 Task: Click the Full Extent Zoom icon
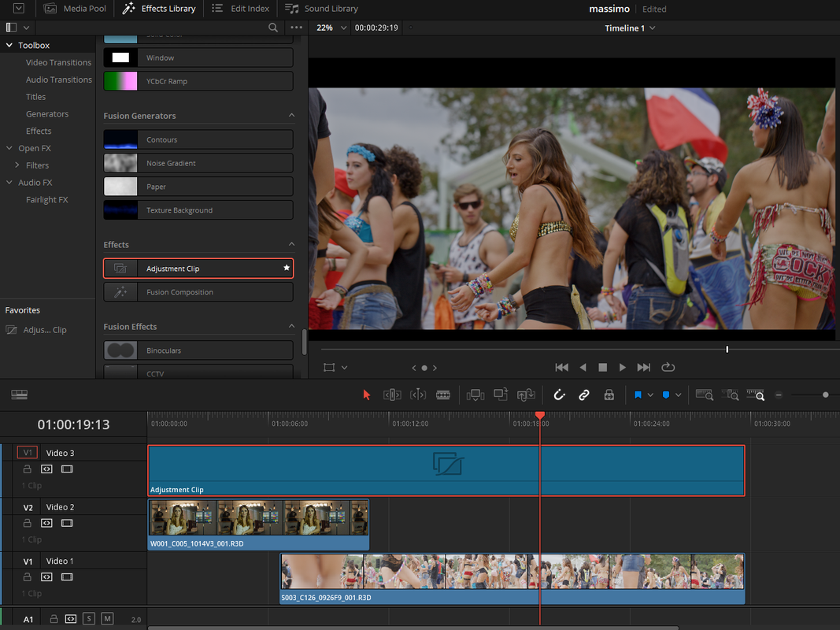pos(705,395)
